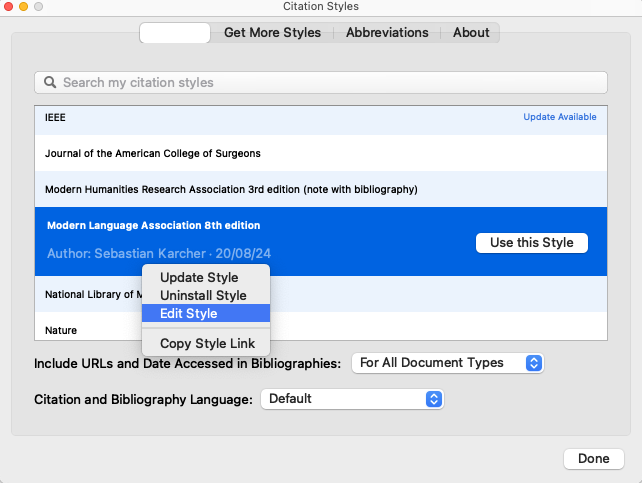Click the red close window button
The height and width of the screenshot is (483, 642).
[x=8, y=7]
